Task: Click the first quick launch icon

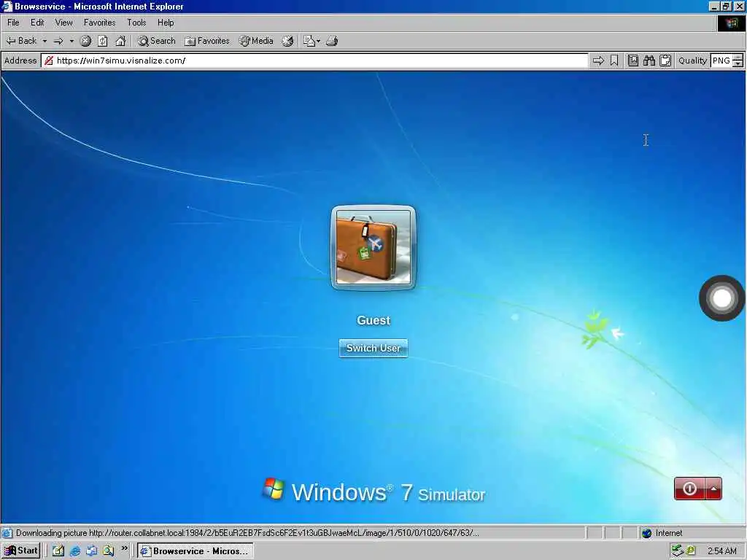Action: [x=58, y=551]
